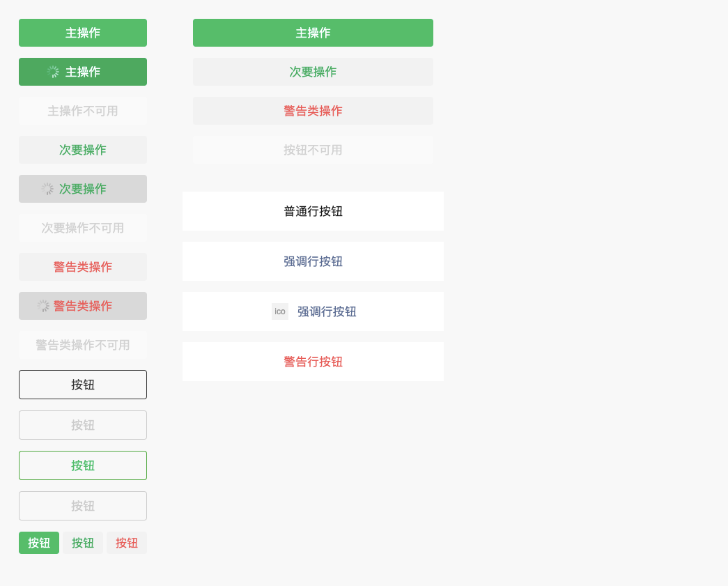Click the "ico" icon beside 强调行按钮
The image size is (728, 586).
click(x=280, y=311)
